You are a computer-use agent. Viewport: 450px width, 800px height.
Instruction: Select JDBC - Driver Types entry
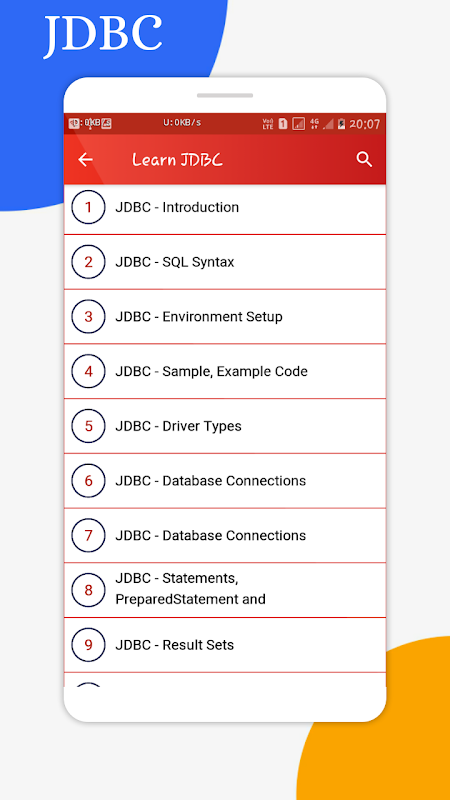tap(224, 426)
